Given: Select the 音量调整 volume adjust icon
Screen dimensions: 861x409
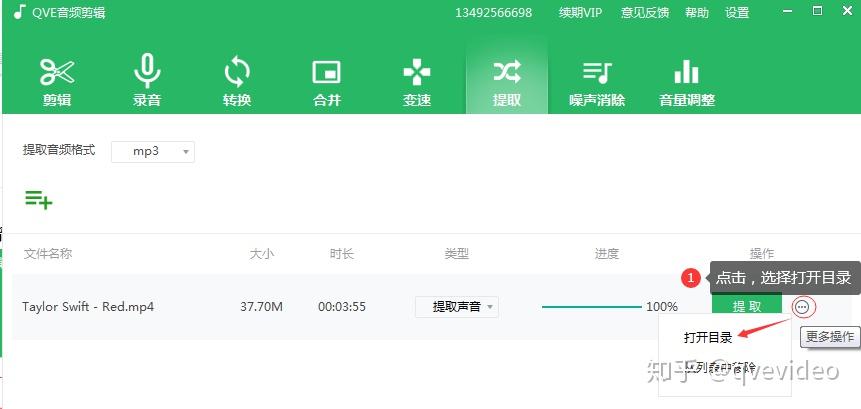Looking at the screenshot, I should 687,81.
